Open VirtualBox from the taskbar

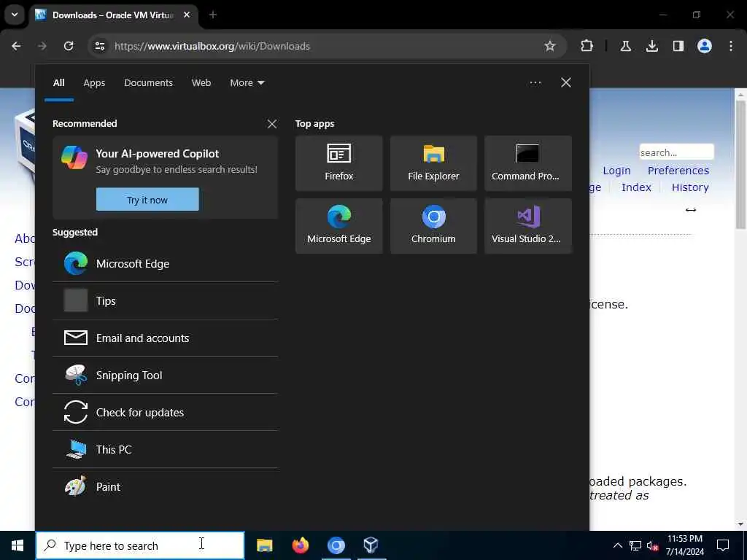(x=371, y=545)
